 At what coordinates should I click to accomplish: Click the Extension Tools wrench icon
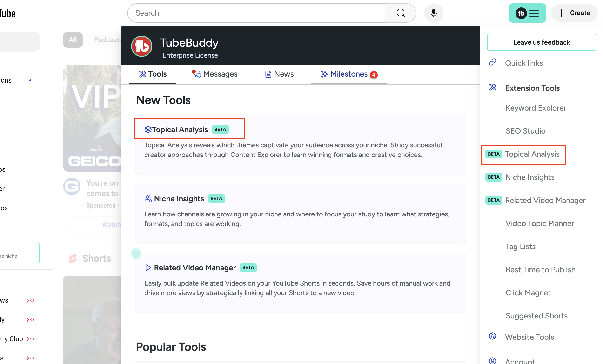click(x=492, y=87)
